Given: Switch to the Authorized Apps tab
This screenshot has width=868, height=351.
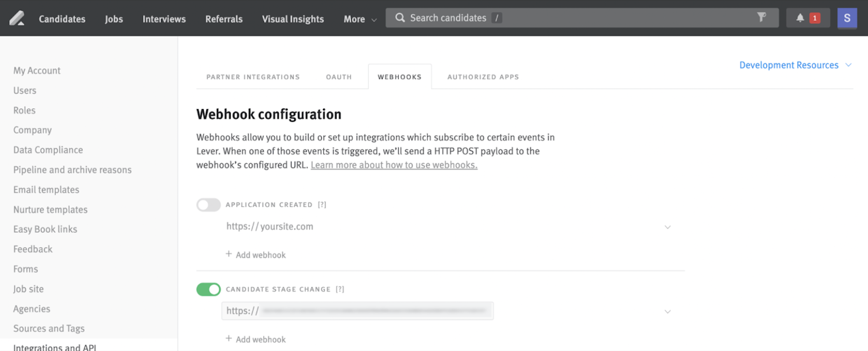Looking at the screenshot, I should tap(483, 77).
